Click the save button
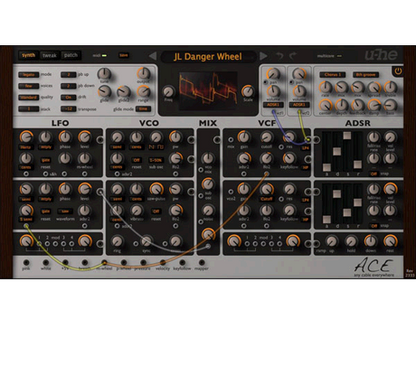The image size is (416, 376). click(x=124, y=55)
